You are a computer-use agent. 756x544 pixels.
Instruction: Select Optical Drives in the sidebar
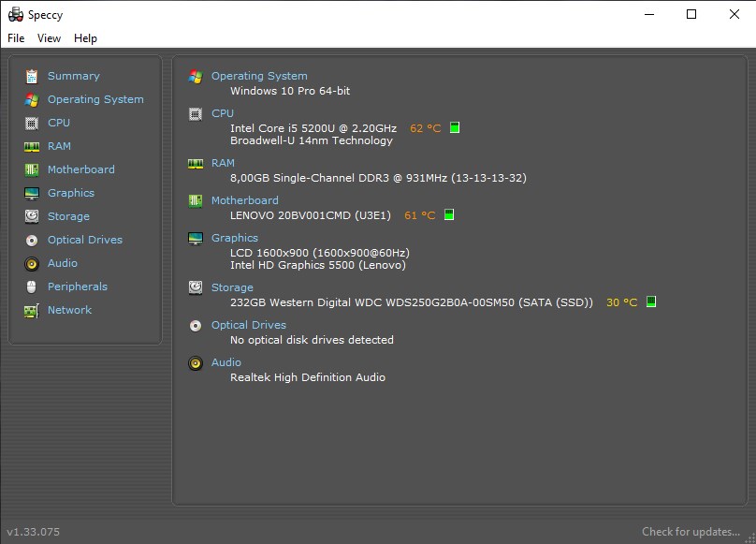point(85,240)
